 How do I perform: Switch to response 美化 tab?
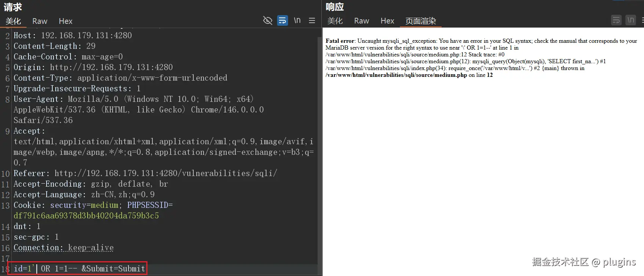pyautogui.click(x=335, y=21)
